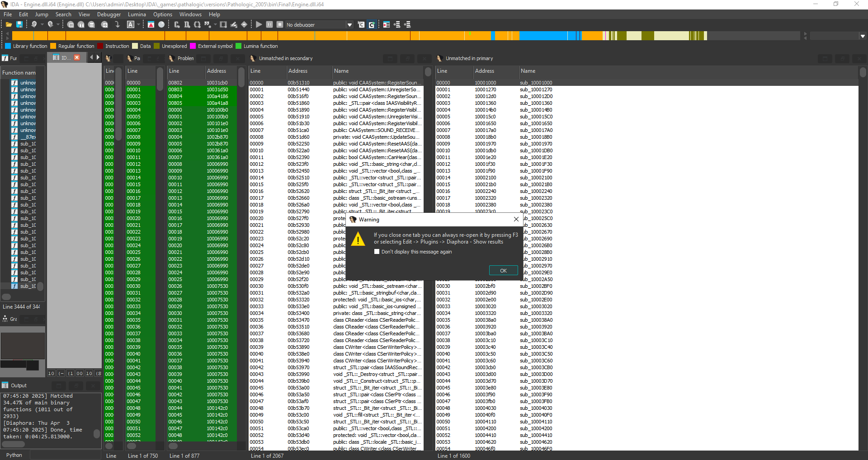Click the Lumina function green swatch
The image size is (868, 460).
coord(239,46)
